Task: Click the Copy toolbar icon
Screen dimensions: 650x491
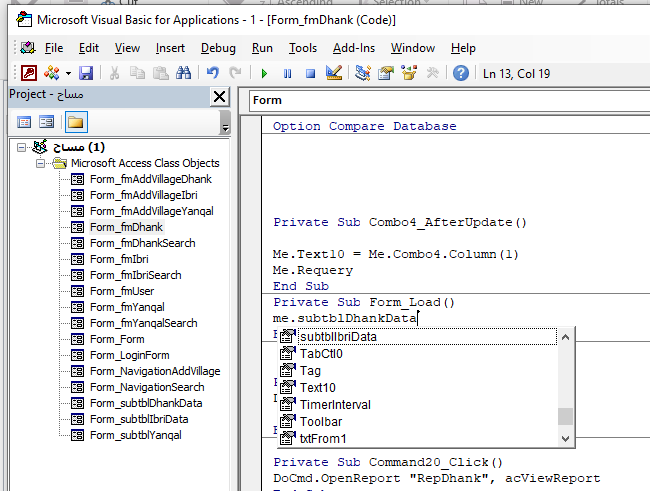Action: pyautogui.click(x=137, y=73)
